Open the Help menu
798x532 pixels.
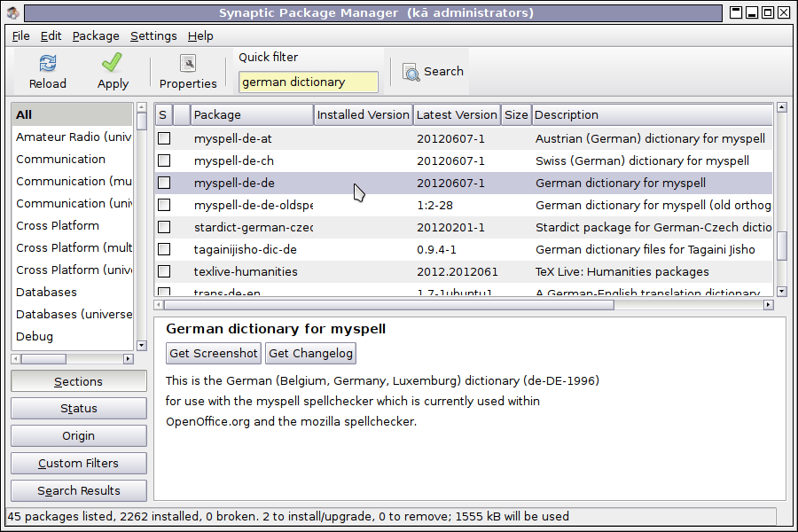(x=200, y=36)
